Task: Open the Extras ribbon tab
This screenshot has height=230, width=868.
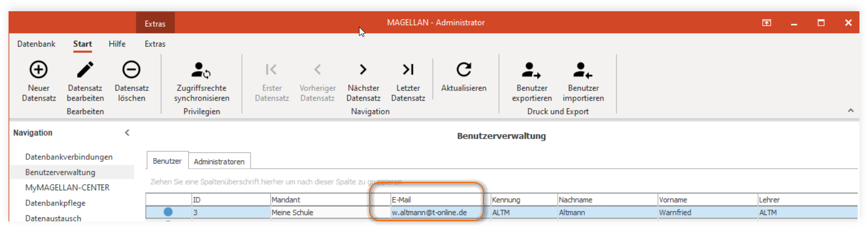Action: pyautogui.click(x=155, y=44)
